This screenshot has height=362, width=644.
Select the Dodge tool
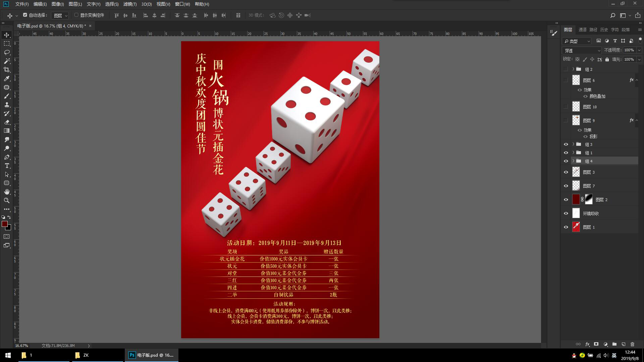pos(7,148)
